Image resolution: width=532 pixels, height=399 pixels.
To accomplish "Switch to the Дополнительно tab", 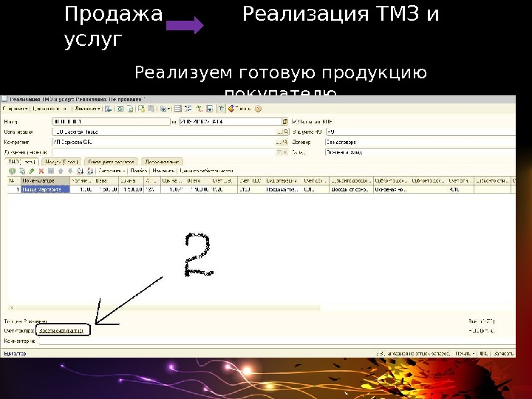I will (162, 162).
